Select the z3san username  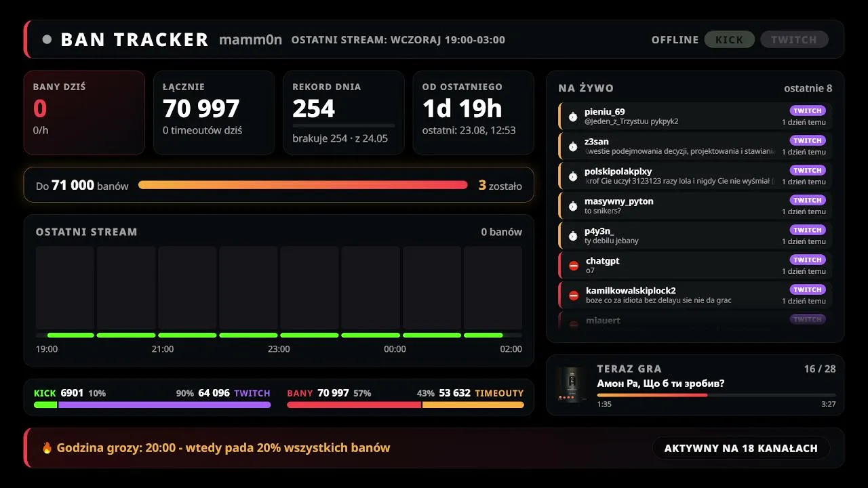[x=597, y=142]
